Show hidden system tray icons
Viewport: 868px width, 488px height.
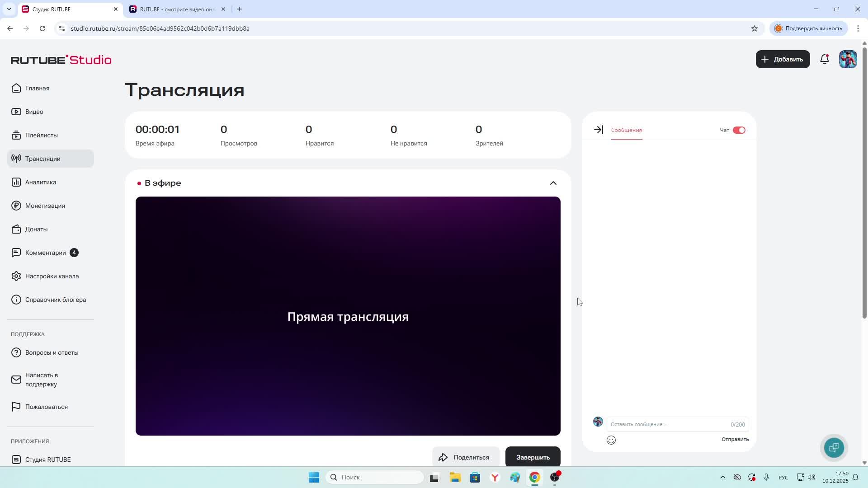[x=722, y=477]
